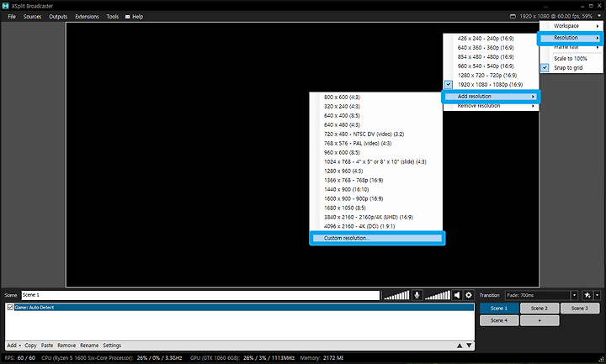Switch to Scene 2

(540, 308)
